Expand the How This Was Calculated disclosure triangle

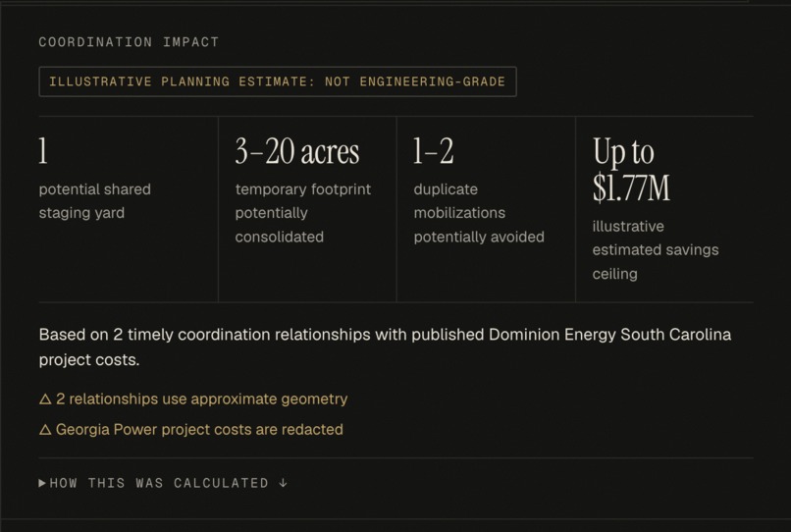[42, 483]
